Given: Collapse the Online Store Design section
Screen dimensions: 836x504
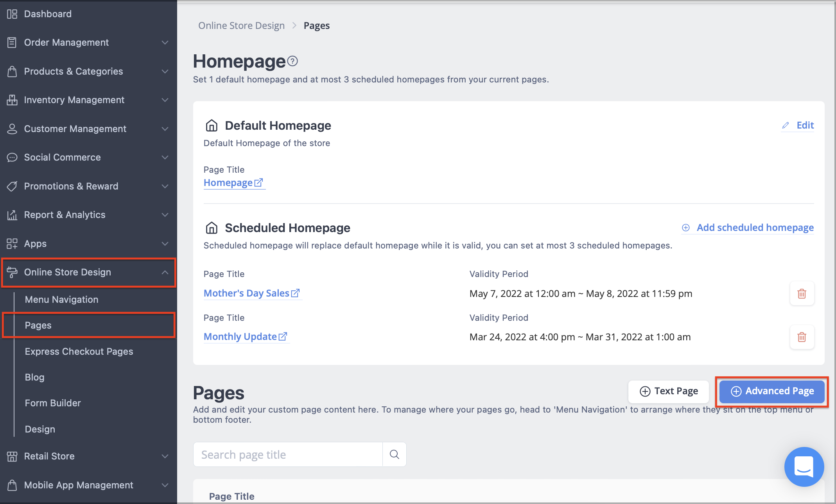Looking at the screenshot, I should [165, 272].
